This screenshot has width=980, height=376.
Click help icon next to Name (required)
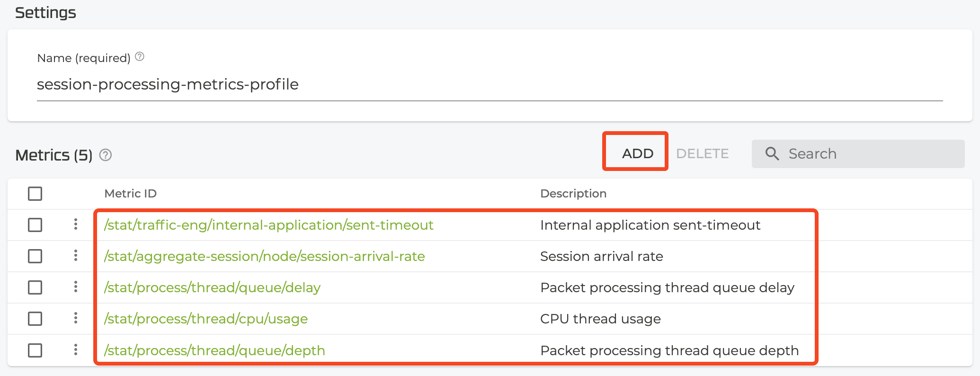[140, 57]
